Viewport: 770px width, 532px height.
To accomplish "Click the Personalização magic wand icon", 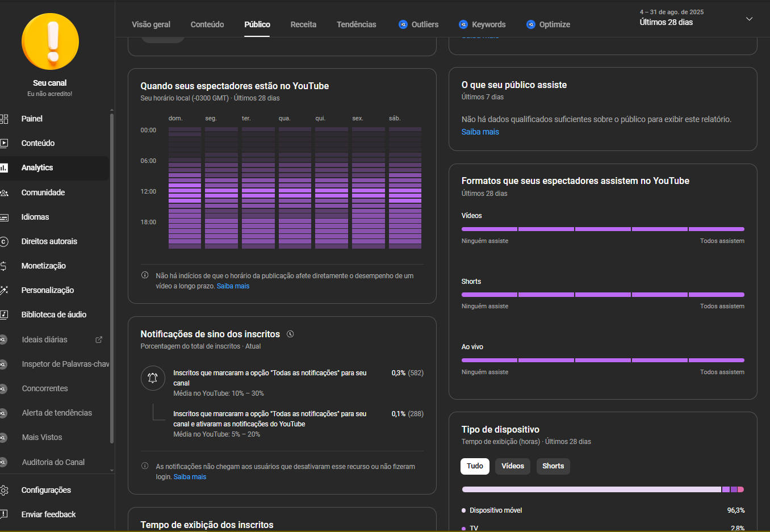I will tap(4, 290).
